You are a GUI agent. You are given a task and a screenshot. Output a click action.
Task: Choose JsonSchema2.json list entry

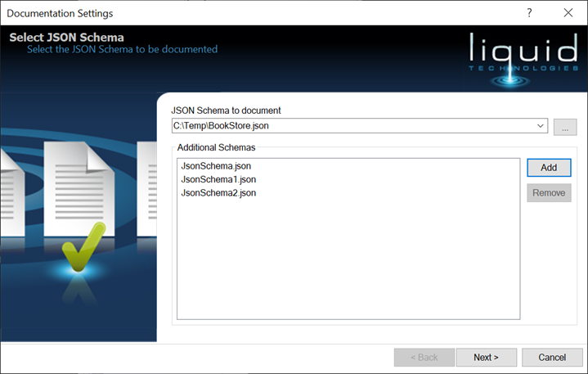218,193
